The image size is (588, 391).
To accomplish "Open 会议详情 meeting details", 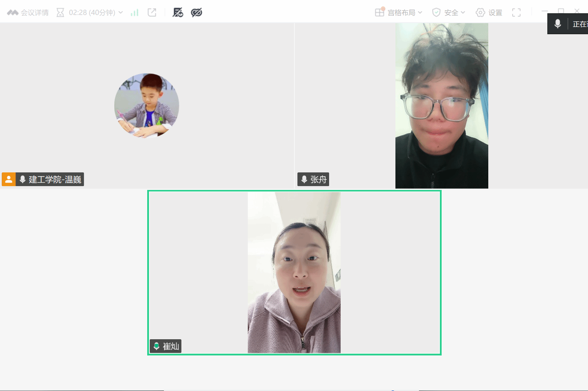I will [28, 12].
